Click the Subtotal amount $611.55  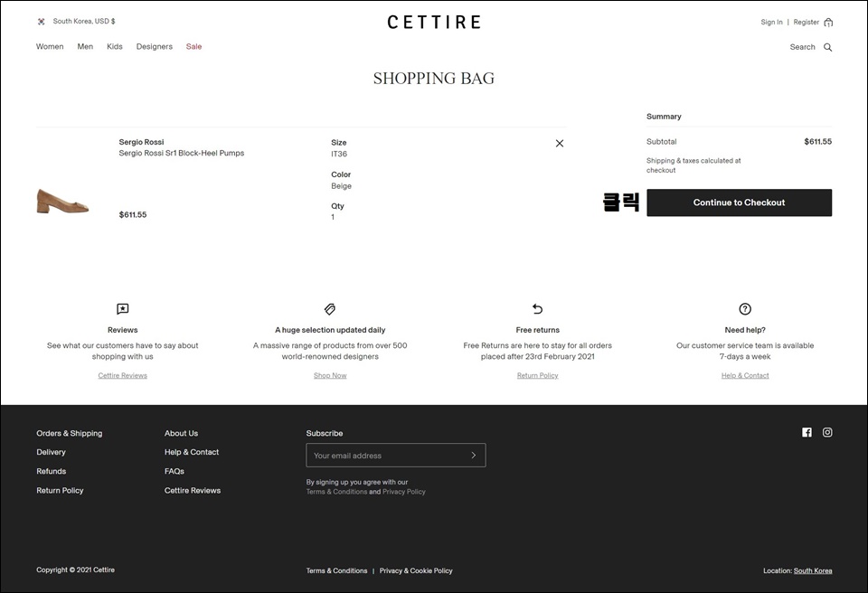pyautogui.click(x=818, y=142)
